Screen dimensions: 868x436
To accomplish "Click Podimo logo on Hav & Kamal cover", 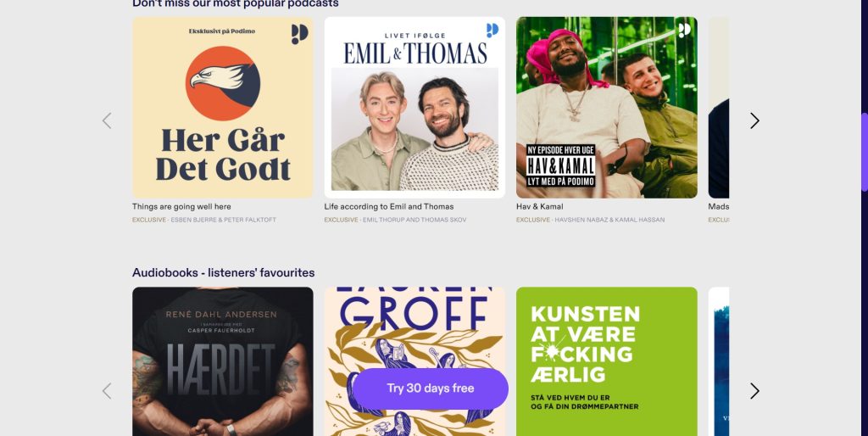I will [685, 30].
